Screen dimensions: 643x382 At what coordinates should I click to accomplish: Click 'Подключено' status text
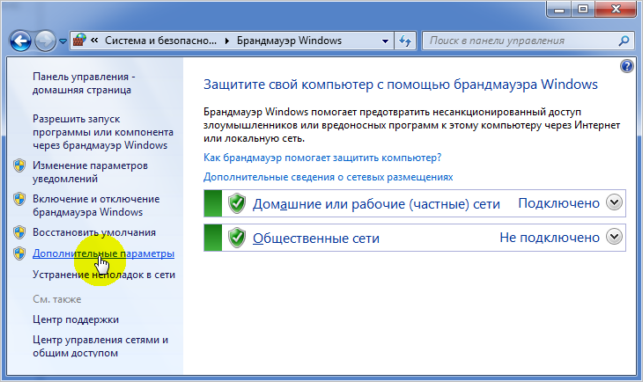(x=559, y=203)
